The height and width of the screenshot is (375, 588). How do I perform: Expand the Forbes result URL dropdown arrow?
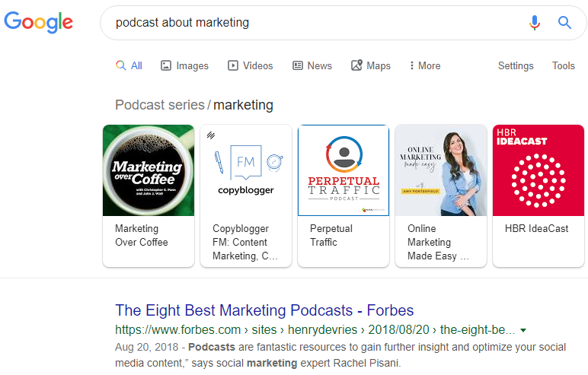click(523, 330)
